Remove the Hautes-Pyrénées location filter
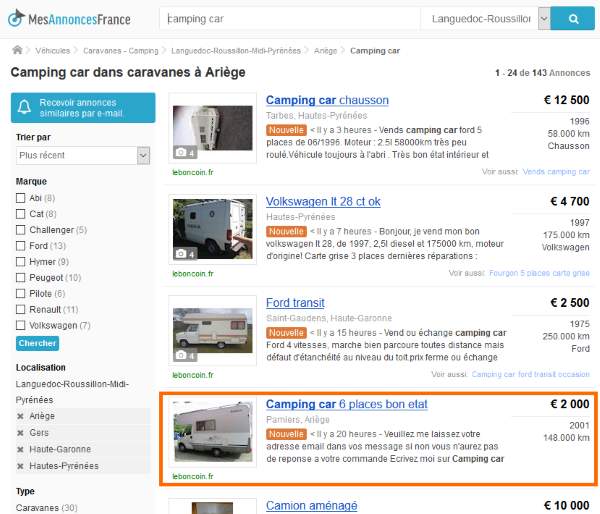 click(x=20, y=466)
